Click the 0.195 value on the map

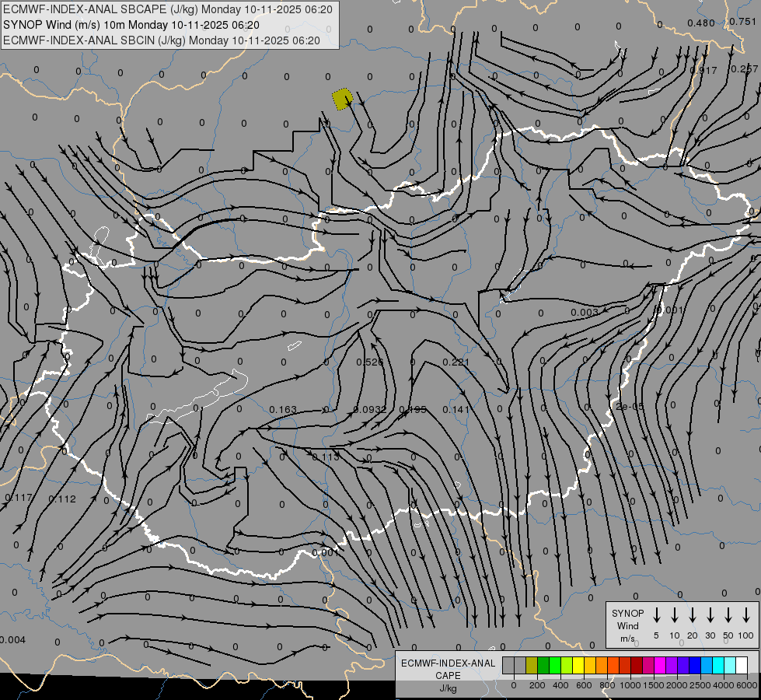(x=413, y=410)
